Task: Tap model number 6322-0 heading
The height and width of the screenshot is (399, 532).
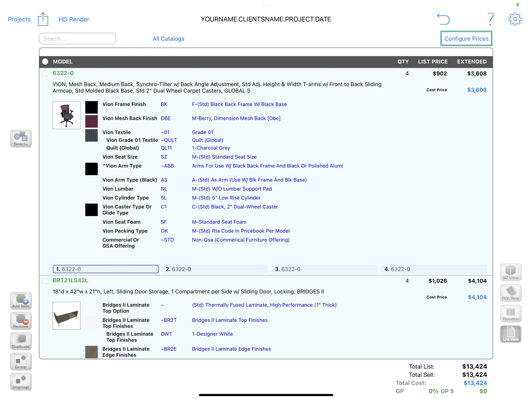Action: point(63,73)
